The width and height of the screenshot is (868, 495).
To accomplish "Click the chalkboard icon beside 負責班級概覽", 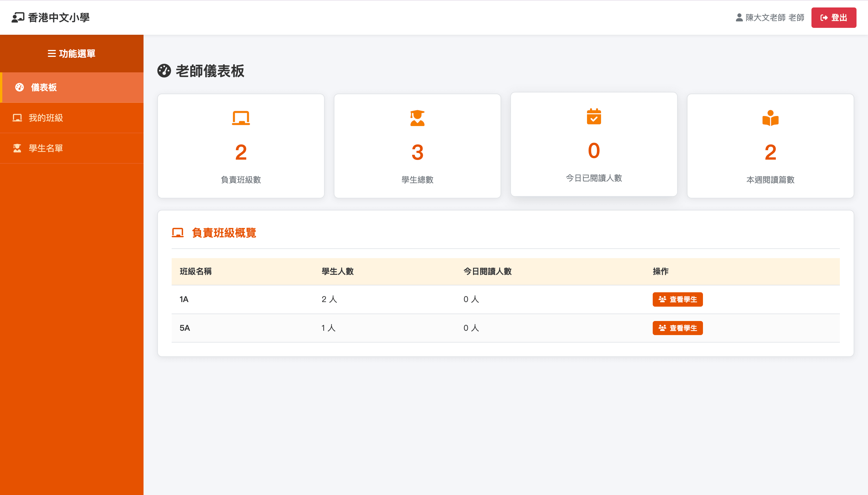I will (x=178, y=233).
